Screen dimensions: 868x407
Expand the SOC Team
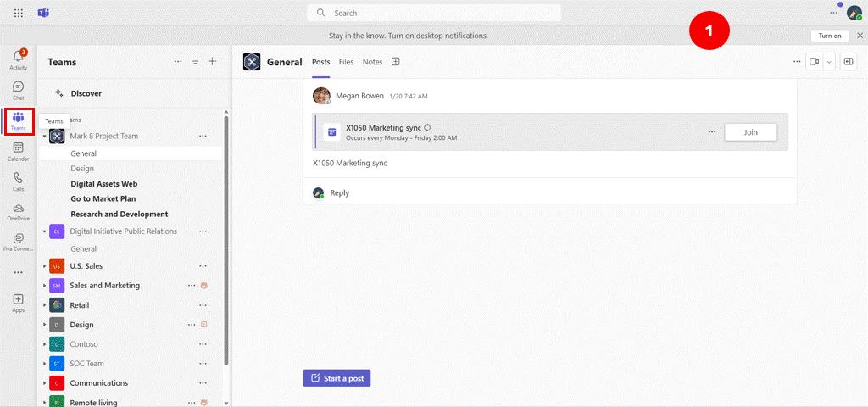point(44,364)
